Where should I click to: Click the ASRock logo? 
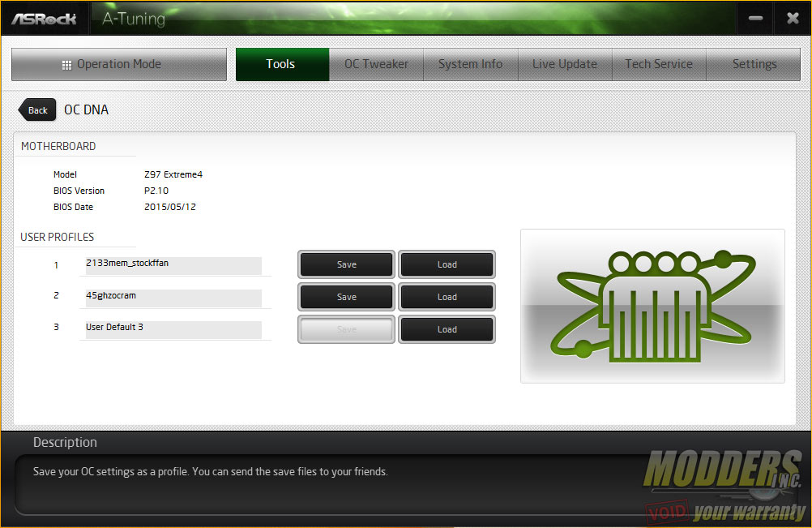pyautogui.click(x=44, y=19)
